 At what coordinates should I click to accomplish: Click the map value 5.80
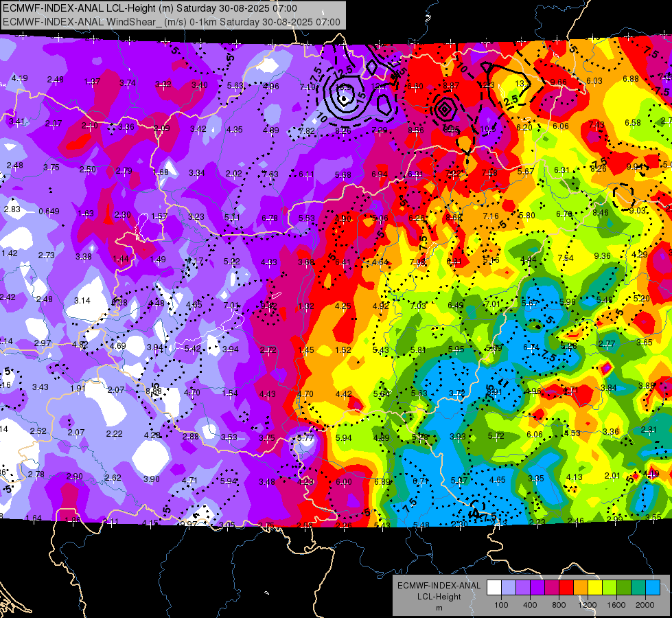[x=526, y=216]
